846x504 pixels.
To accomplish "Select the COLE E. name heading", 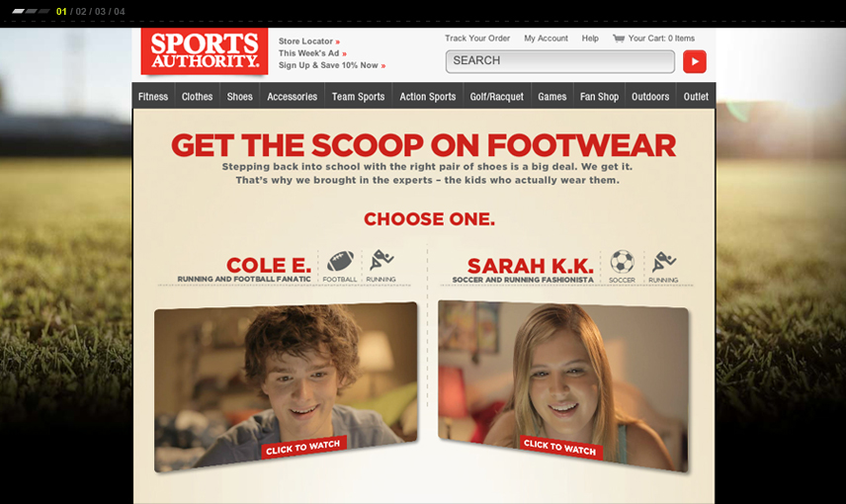I will click(269, 265).
